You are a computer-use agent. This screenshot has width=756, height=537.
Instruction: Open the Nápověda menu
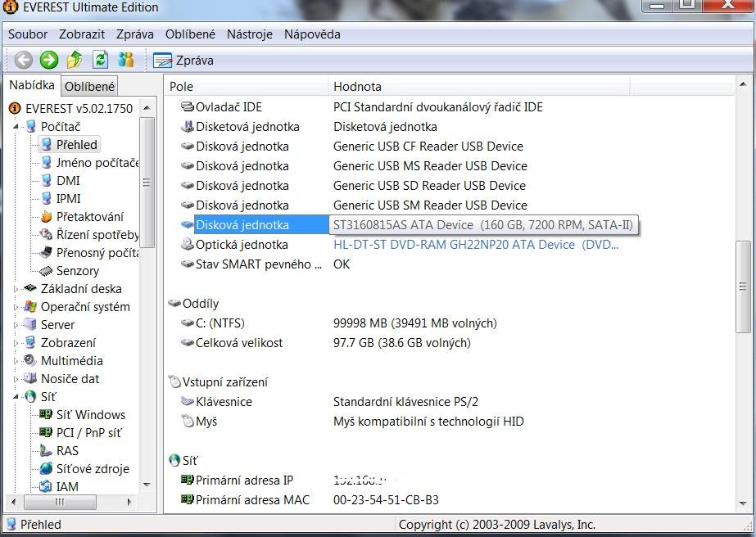point(312,34)
